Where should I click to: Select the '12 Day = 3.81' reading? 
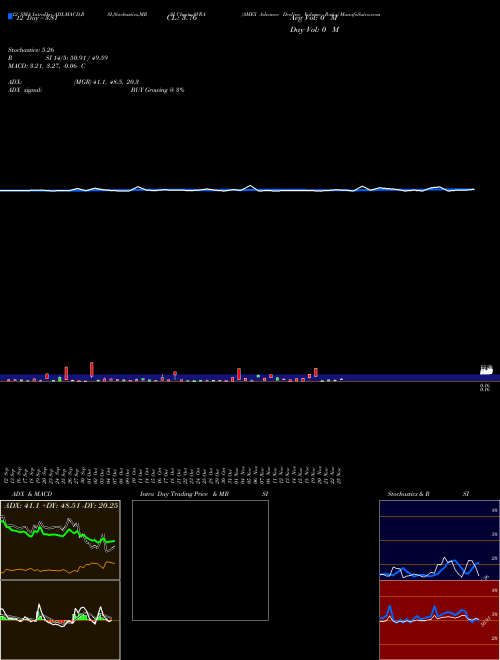pos(36,18)
